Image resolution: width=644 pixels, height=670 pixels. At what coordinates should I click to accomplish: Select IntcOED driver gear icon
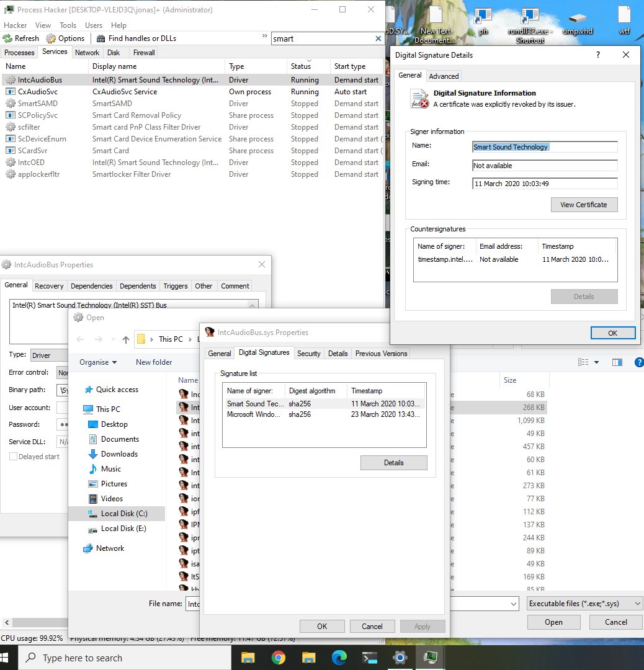[11, 163]
